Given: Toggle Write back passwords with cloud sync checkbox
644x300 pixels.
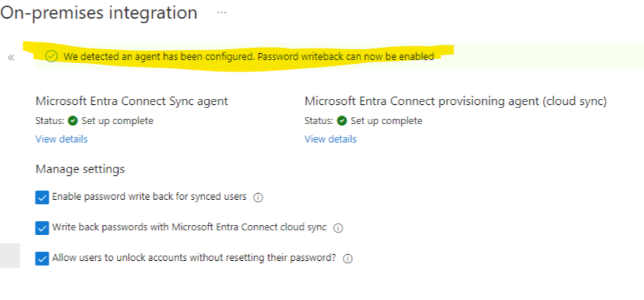Looking at the screenshot, I should tap(42, 228).
